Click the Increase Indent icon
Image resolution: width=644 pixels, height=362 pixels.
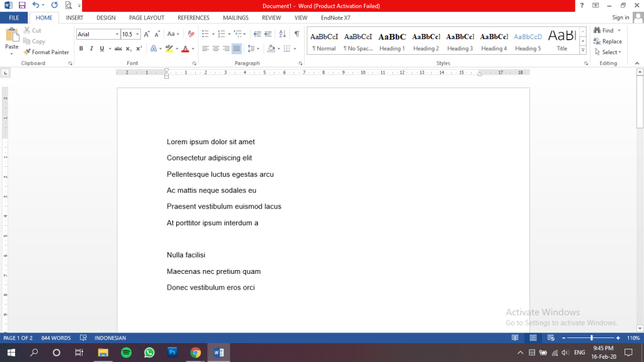point(268,34)
